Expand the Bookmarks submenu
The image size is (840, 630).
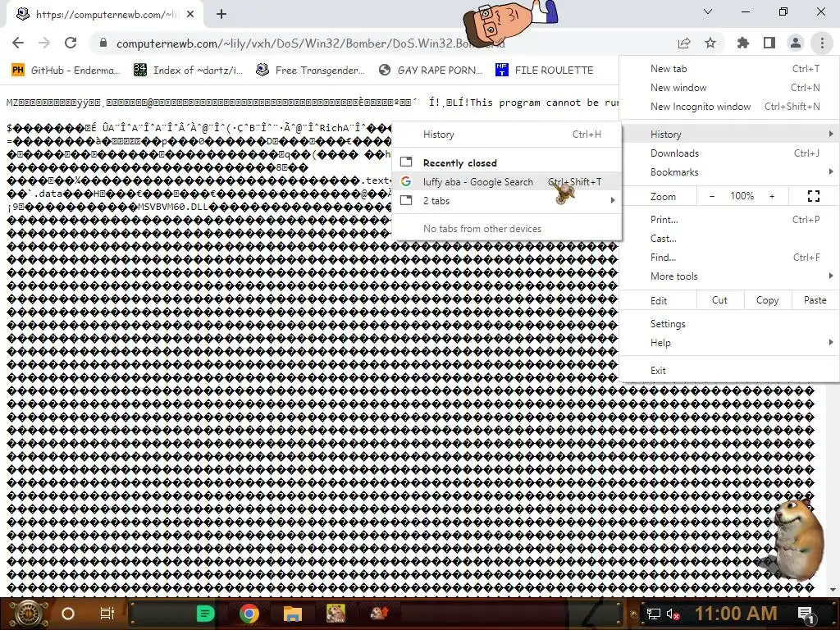point(729,172)
